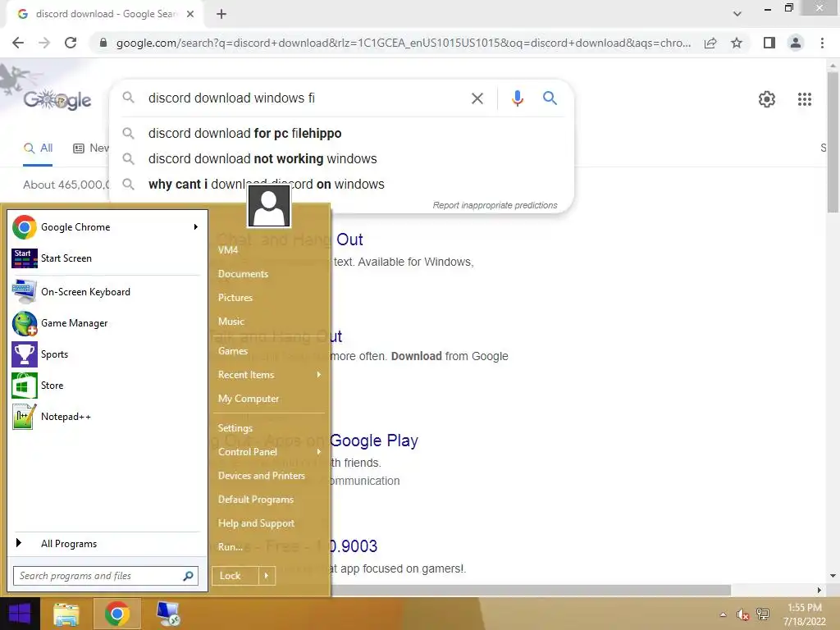Launch On-Screen Keyboard
Screen dimensions: 840x630
(106, 292)
